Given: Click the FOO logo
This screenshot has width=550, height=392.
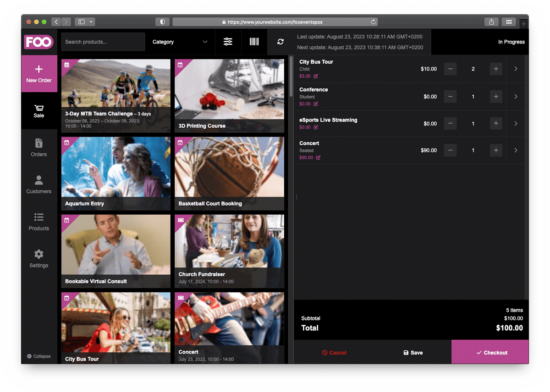Looking at the screenshot, I should point(39,42).
